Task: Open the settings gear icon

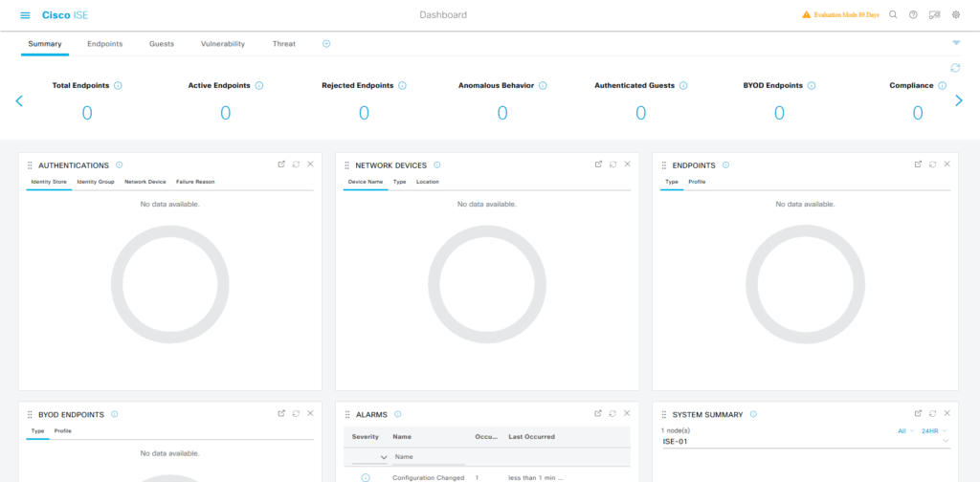Action: [955, 15]
